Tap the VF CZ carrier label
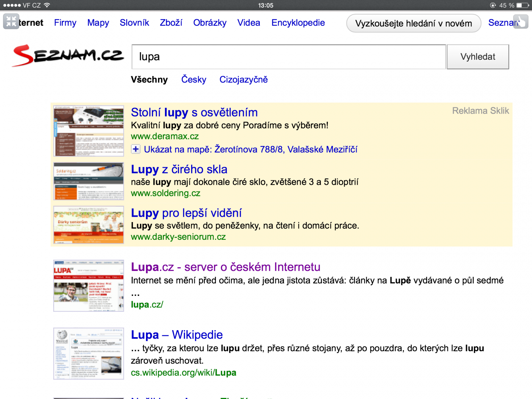The width and height of the screenshot is (532, 399). click(32, 5)
